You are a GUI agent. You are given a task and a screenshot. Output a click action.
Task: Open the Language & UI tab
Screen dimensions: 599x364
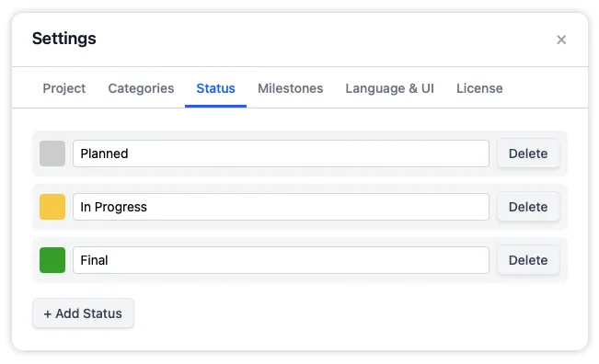389,88
